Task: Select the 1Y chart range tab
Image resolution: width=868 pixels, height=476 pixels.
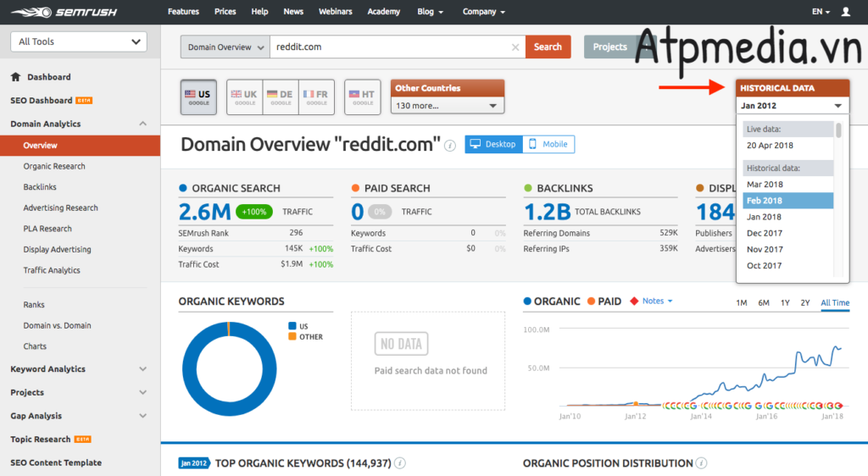Action: (x=785, y=303)
